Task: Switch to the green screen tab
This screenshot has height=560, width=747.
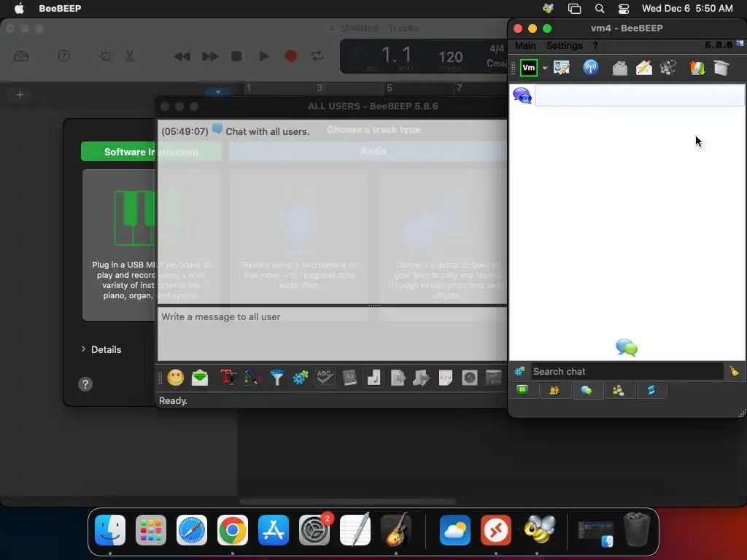Action: tap(522, 391)
